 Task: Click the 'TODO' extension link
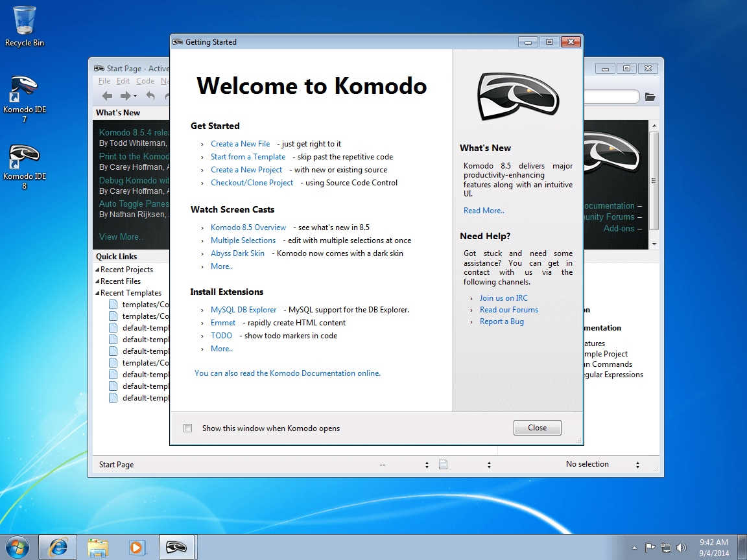(221, 335)
